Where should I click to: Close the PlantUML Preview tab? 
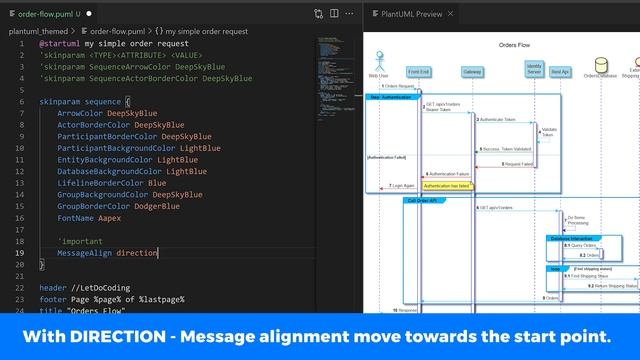(x=450, y=13)
